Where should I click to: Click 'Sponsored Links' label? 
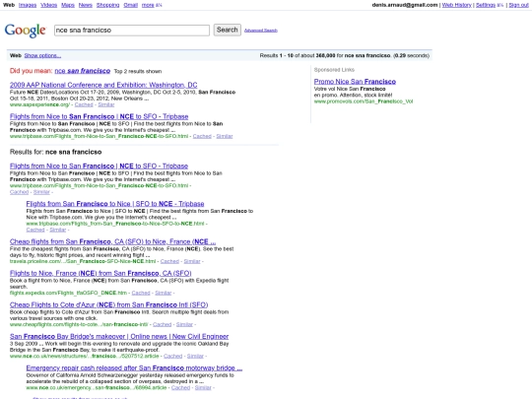[x=334, y=70]
